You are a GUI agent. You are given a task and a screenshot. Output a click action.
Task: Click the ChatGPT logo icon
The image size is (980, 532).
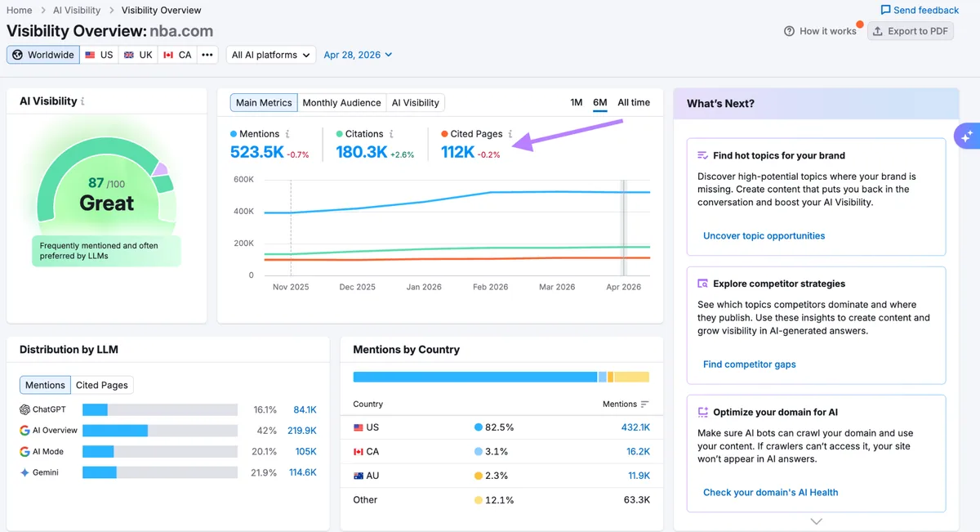[24, 409]
